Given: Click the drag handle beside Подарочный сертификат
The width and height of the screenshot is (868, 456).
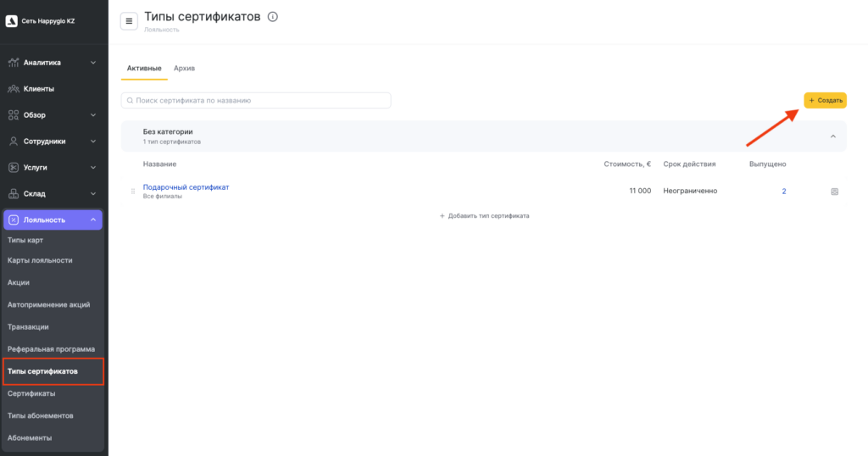Looking at the screenshot, I should pos(133,192).
